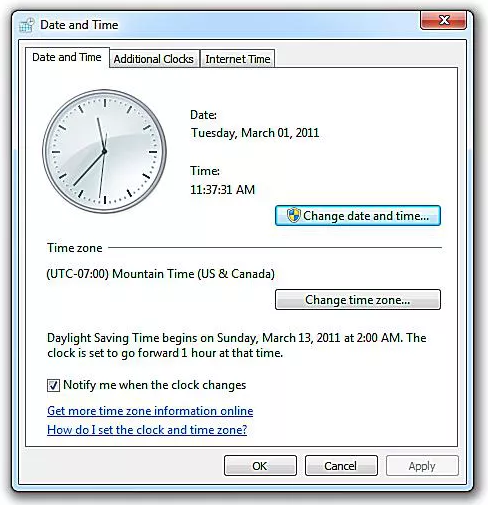Confirm with the OK button

pyautogui.click(x=260, y=466)
